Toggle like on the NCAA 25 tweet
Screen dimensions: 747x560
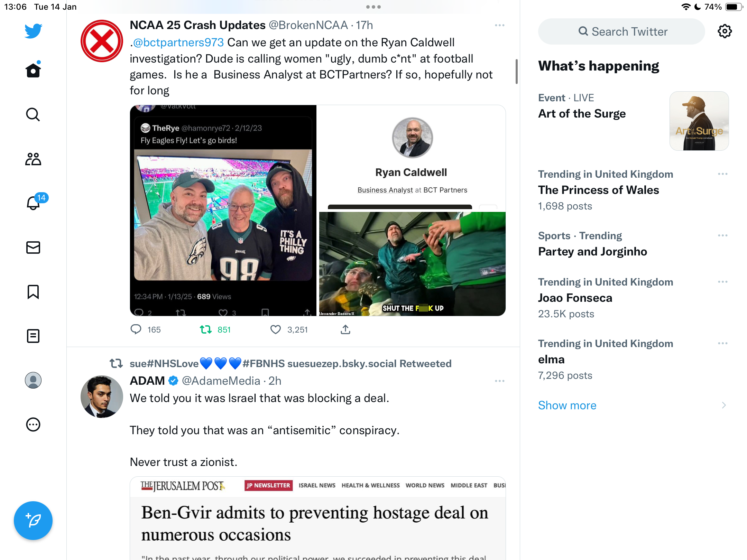pos(276,330)
